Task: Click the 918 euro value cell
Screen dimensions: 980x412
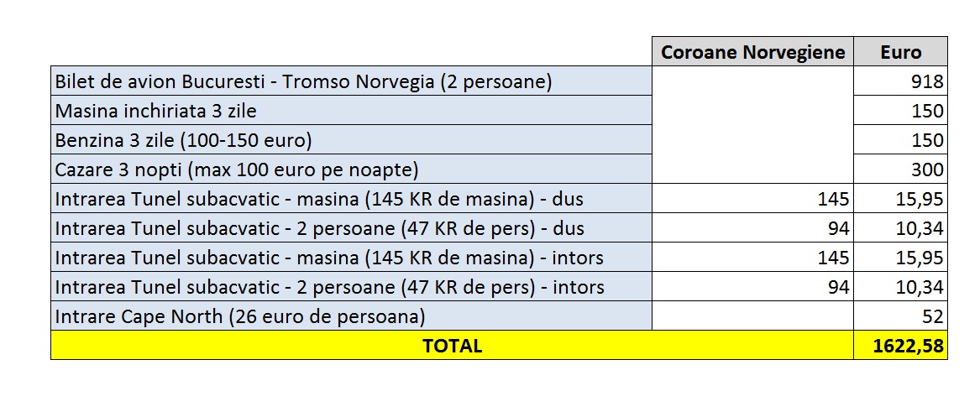Action: (900, 81)
